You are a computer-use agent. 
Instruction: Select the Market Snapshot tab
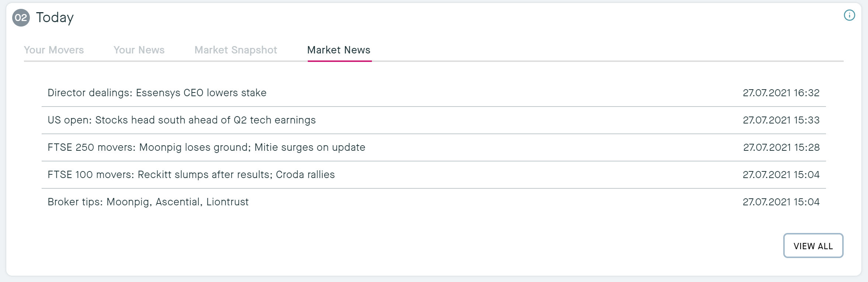tap(236, 50)
